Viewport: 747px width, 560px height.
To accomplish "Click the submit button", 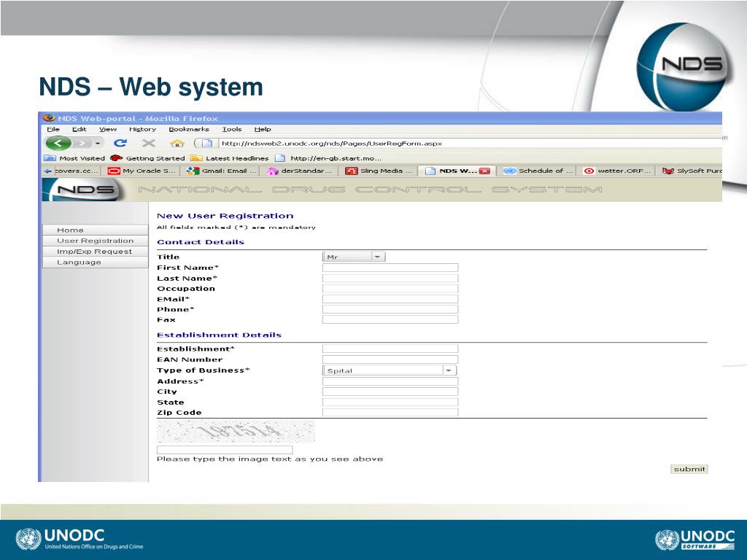I will 689,469.
